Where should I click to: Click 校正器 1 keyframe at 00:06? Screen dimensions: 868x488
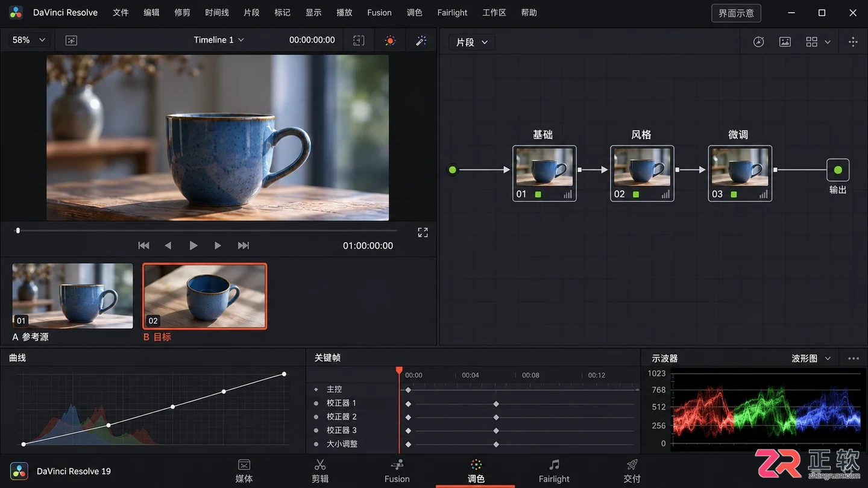(496, 404)
